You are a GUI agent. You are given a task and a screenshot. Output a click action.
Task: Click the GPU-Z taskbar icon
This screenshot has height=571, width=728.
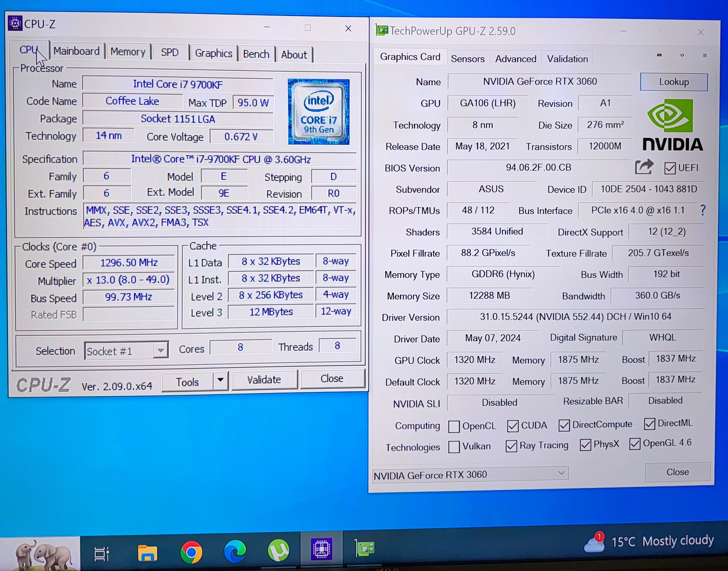click(364, 548)
